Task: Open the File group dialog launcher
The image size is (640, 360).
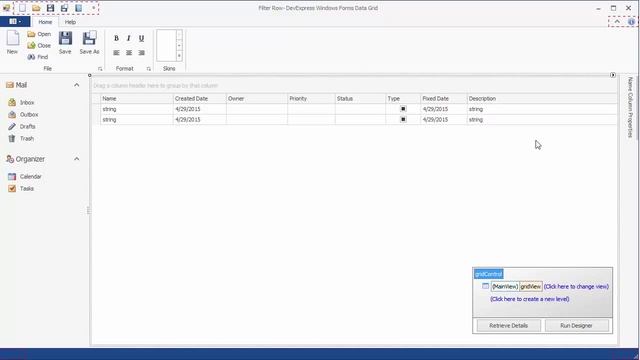Action: pyautogui.click(x=100, y=69)
